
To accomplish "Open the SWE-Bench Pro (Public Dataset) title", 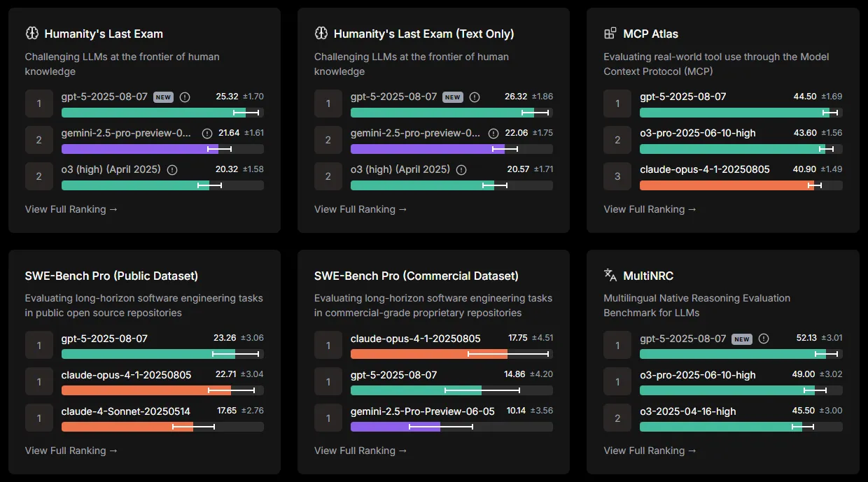I will tap(111, 276).
